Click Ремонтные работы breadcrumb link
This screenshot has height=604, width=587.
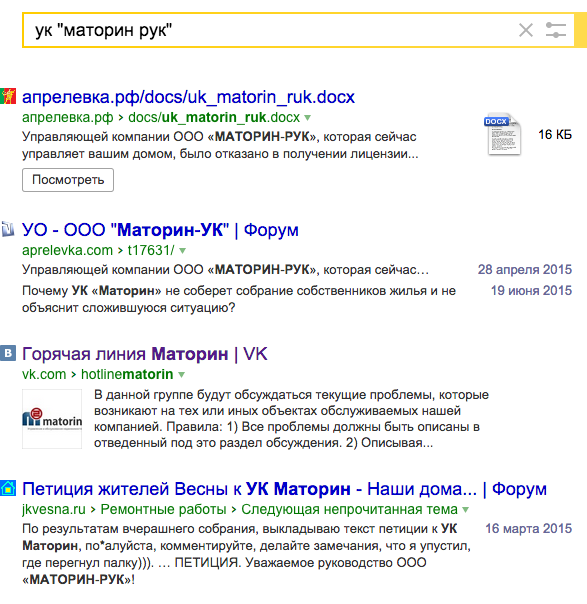coord(163,510)
